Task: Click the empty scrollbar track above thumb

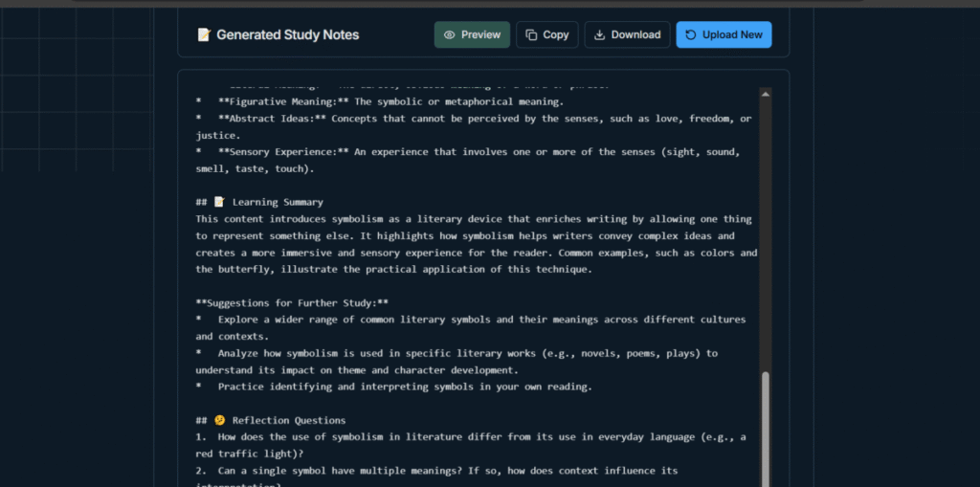Action: pyautogui.click(x=765, y=230)
